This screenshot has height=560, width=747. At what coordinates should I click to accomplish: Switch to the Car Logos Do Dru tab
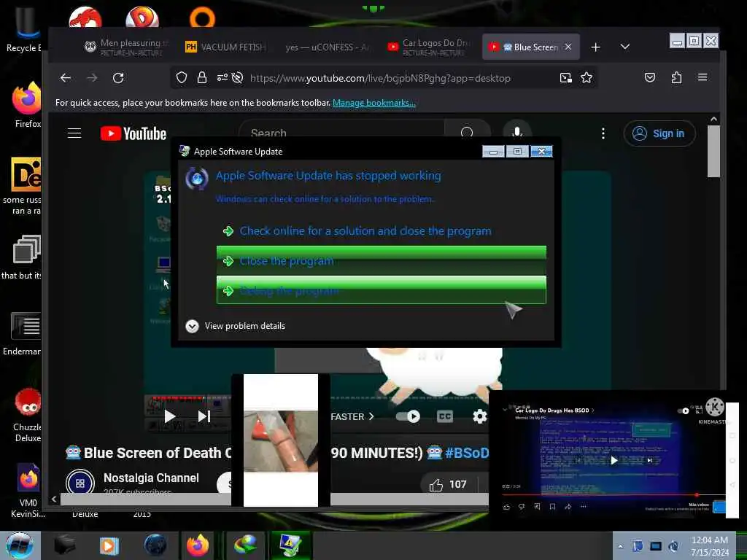coord(429,47)
